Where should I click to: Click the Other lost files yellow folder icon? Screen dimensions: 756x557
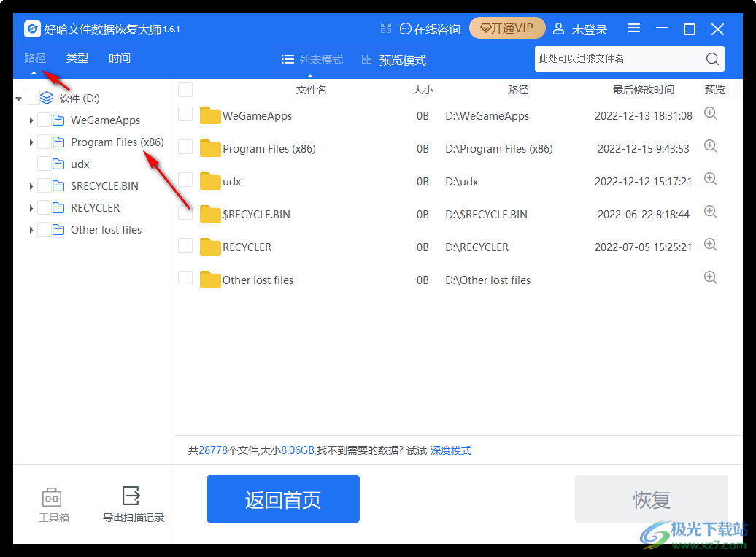(x=210, y=280)
